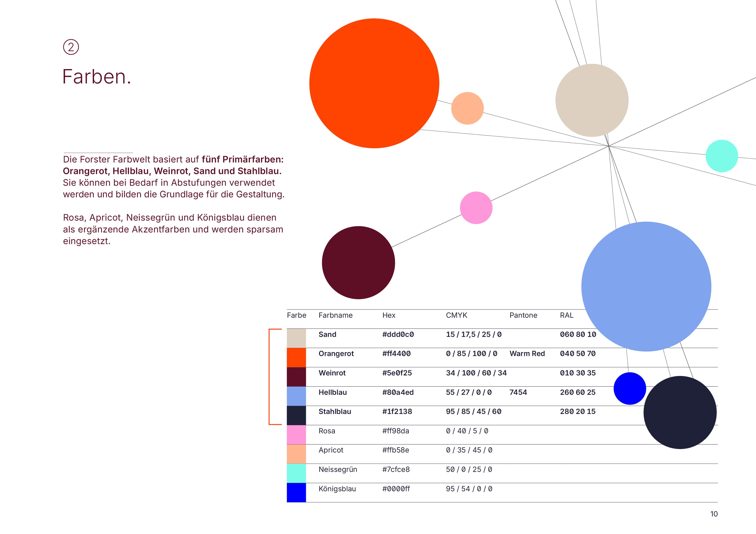756x534 pixels.
Task: Select the Königsblau swatch in table
Action: 296,492
